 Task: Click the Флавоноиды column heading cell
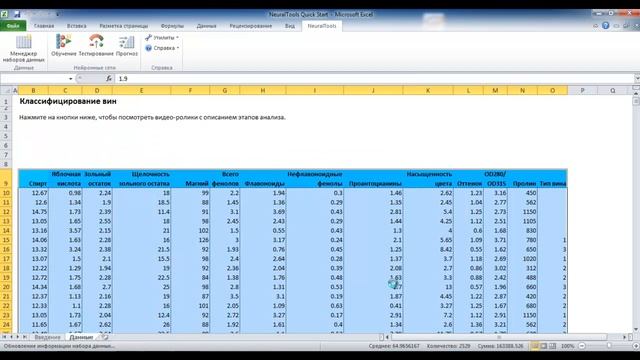coord(263,179)
